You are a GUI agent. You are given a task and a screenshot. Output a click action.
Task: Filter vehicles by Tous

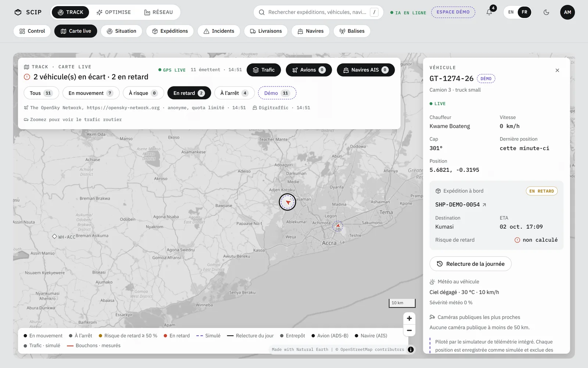coord(41,93)
